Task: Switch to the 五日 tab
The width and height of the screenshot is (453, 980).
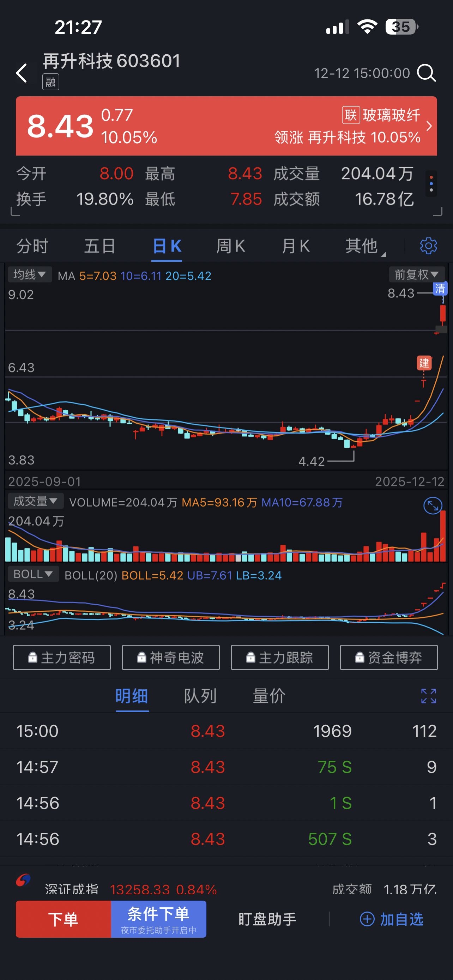Action: click(99, 246)
